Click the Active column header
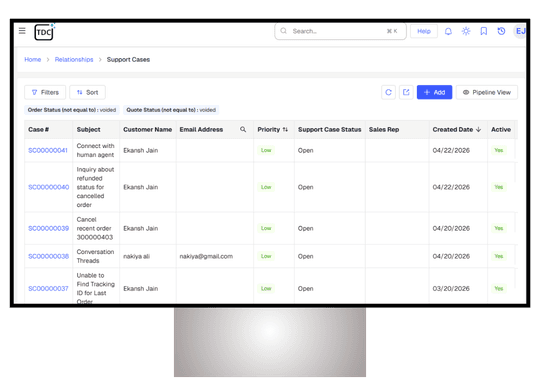 (501, 129)
